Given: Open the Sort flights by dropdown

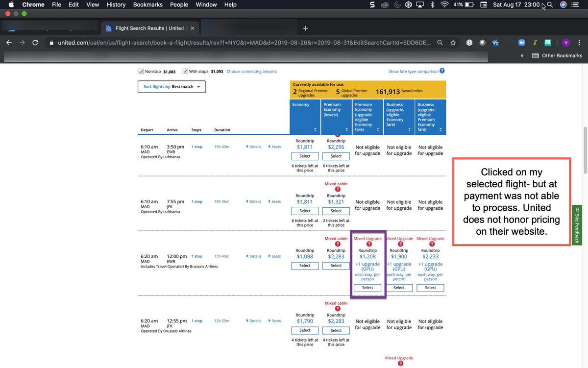Looking at the screenshot, I should tap(171, 87).
